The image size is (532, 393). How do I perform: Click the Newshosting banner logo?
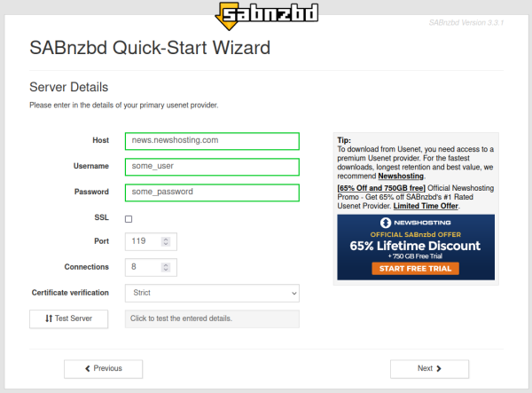coord(416,223)
